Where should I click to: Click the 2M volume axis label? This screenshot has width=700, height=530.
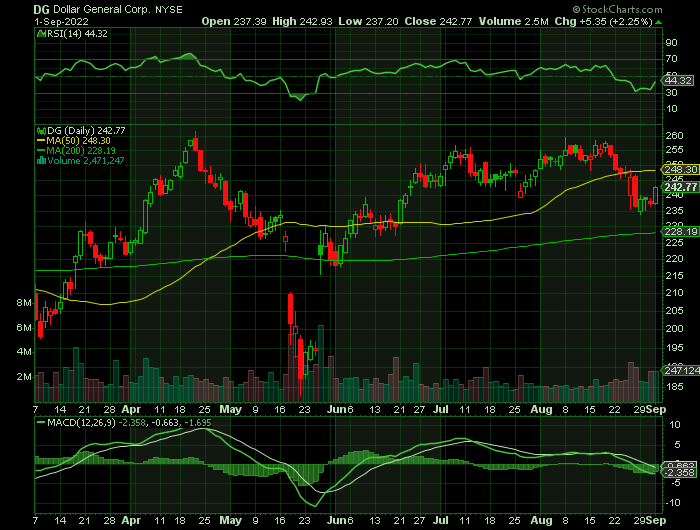(24, 376)
